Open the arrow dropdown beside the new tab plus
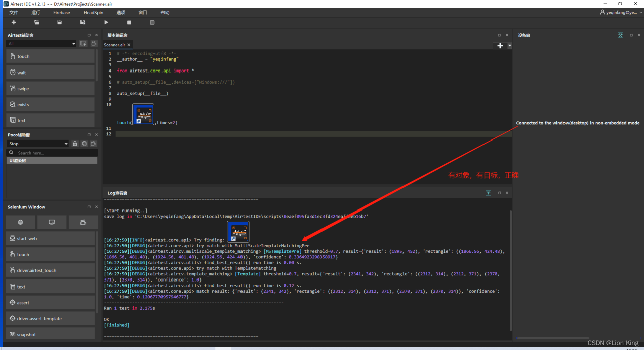The width and height of the screenshot is (644, 350). click(509, 45)
